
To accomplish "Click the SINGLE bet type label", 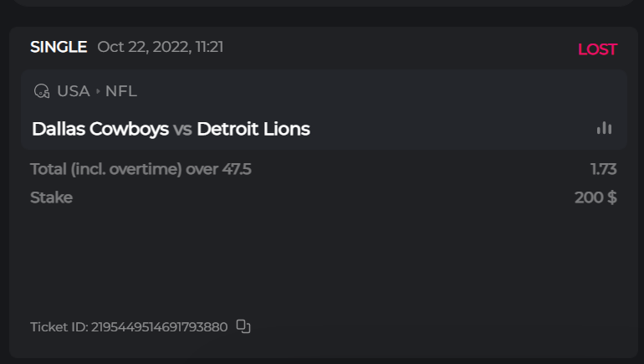I will click(x=59, y=47).
